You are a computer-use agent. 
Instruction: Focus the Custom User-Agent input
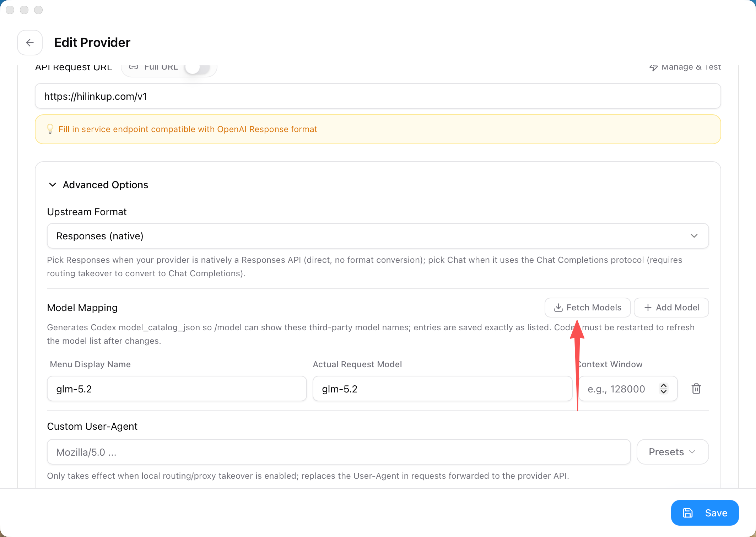click(x=339, y=452)
